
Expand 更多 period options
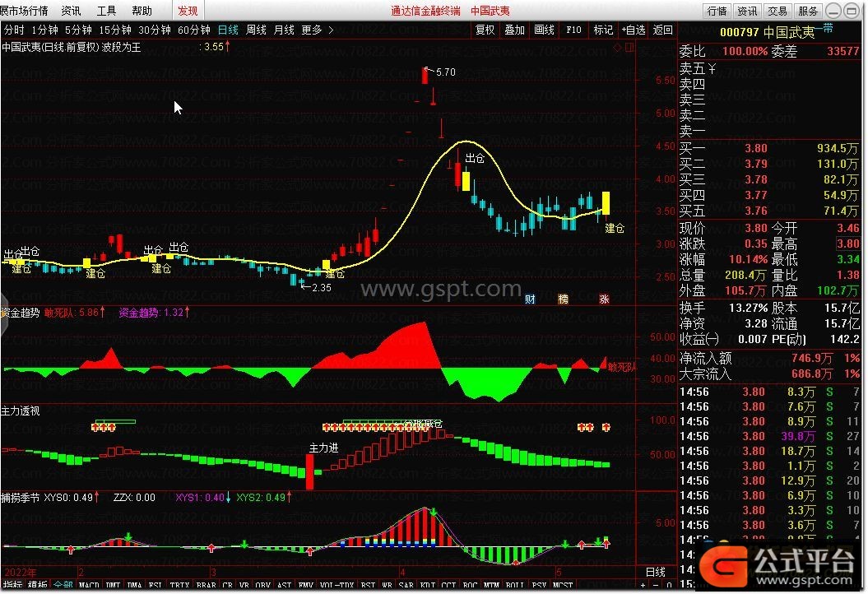point(317,30)
